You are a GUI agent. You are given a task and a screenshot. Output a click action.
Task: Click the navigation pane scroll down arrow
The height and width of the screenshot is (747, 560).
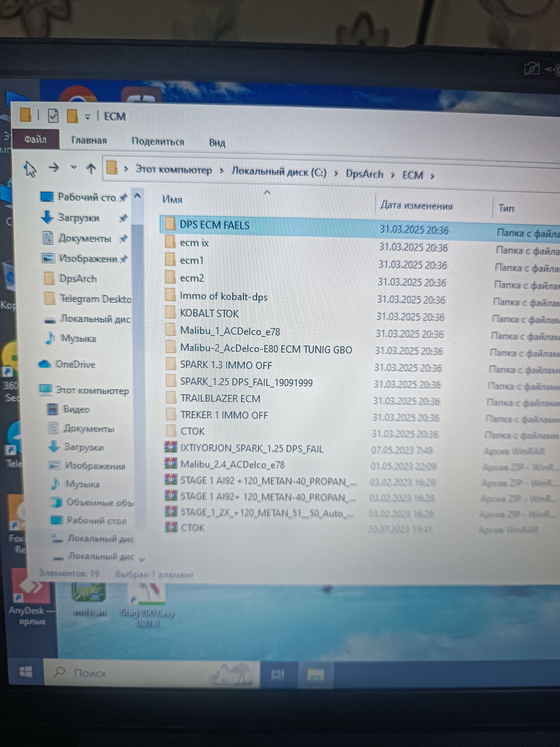142,559
